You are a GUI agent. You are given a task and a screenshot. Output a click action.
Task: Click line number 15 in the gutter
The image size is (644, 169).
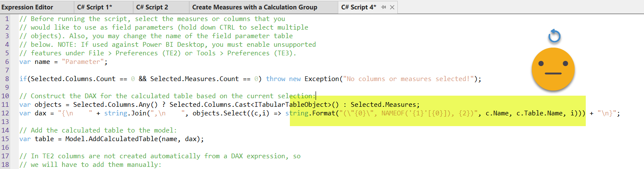tap(7, 139)
